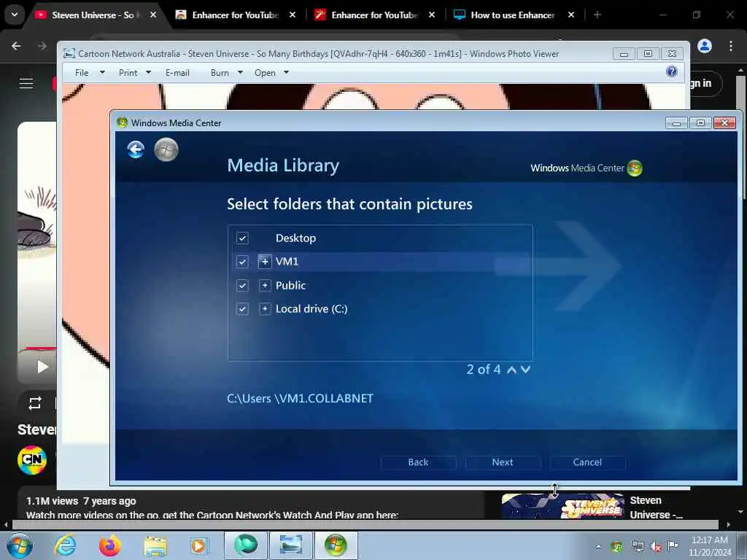
Task: Launch Internet Explorer from taskbar
Action: (65, 545)
